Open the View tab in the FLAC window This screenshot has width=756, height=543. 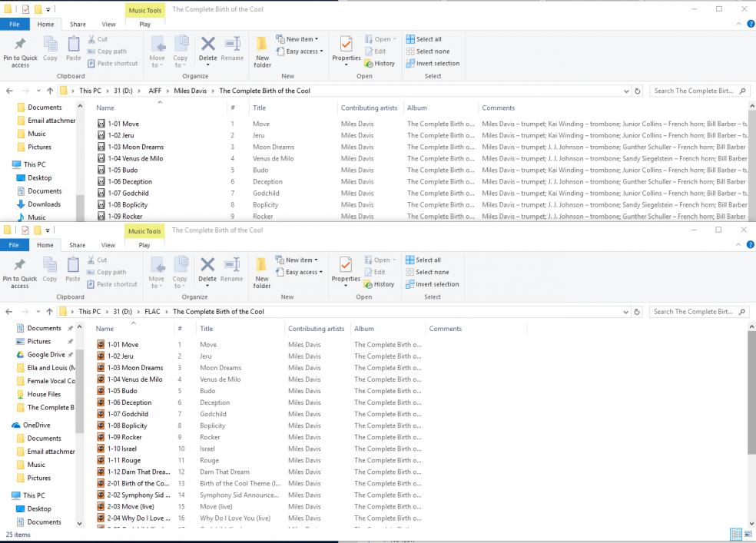tap(108, 245)
